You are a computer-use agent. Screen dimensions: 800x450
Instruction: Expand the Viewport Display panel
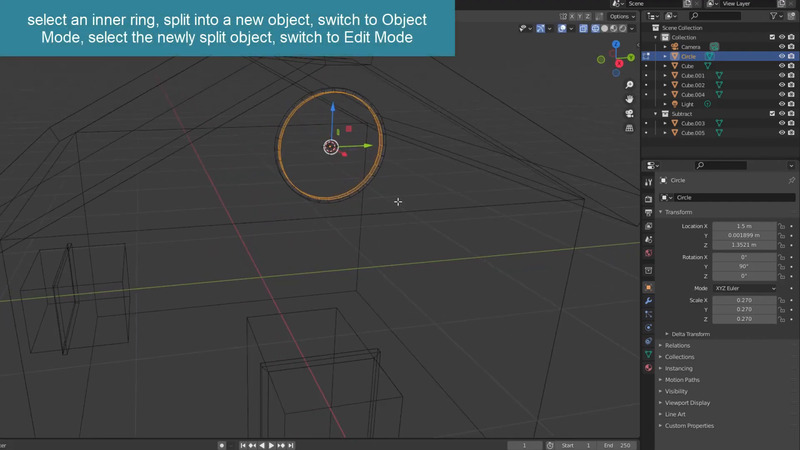(x=687, y=402)
